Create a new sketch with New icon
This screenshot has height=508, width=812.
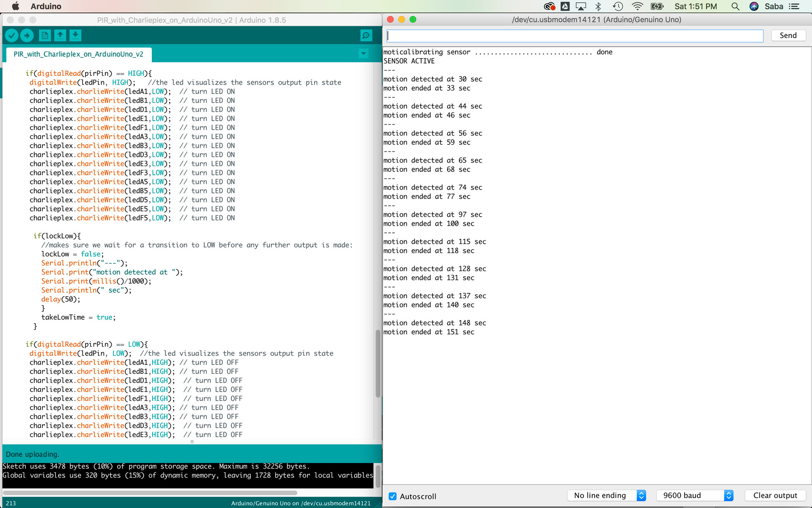coord(45,36)
